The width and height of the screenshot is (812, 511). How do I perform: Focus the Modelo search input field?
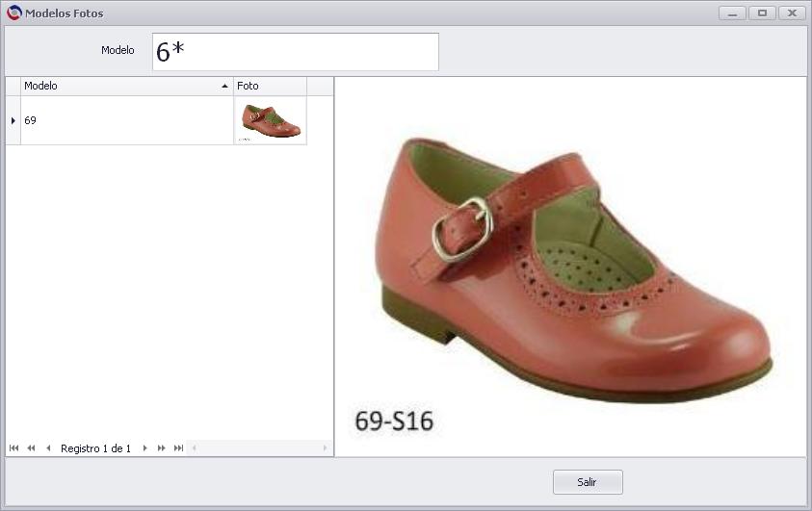tap(296, 52)
